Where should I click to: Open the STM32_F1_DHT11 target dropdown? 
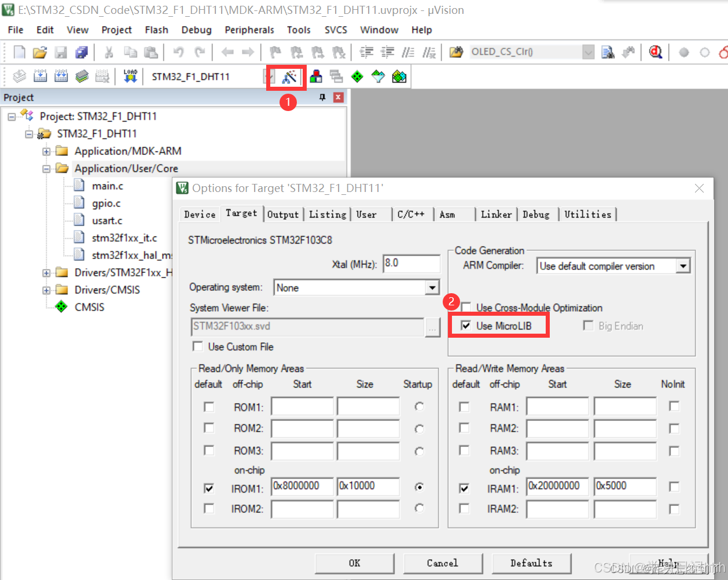pos(269,76)
